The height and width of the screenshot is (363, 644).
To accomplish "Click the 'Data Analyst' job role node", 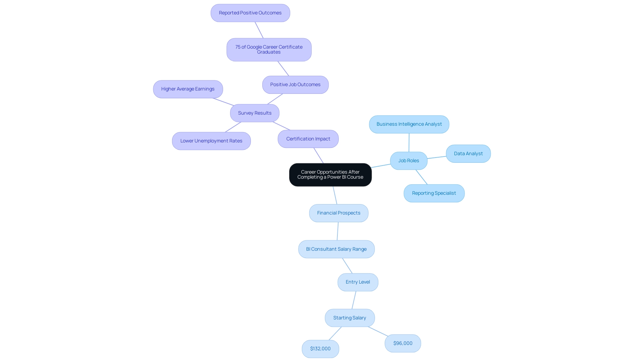I will pyautogui.click(x=468, y=154).
